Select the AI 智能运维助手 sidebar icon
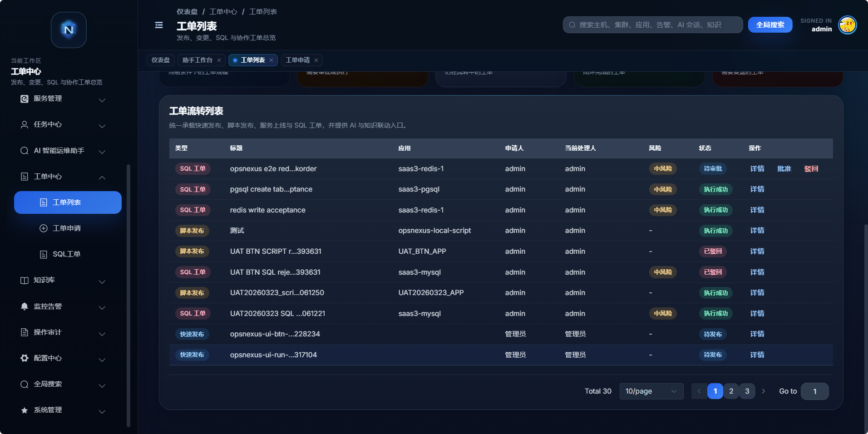868x434 pixels. pyautogui.click(x=24, y=150)
